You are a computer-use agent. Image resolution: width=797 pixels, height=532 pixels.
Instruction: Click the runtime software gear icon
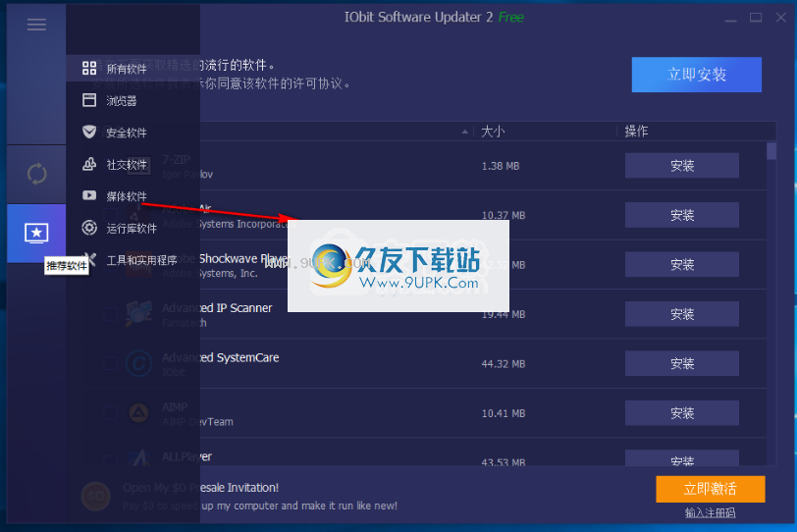coord(89,228)
